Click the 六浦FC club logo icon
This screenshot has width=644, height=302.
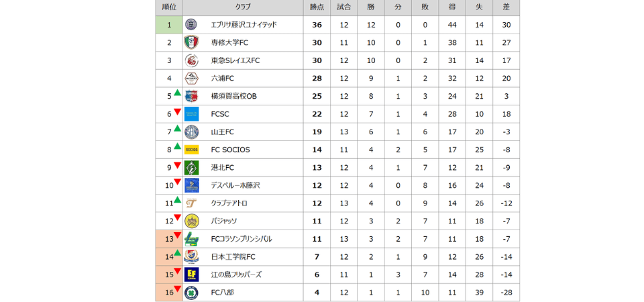click(191, 78)
